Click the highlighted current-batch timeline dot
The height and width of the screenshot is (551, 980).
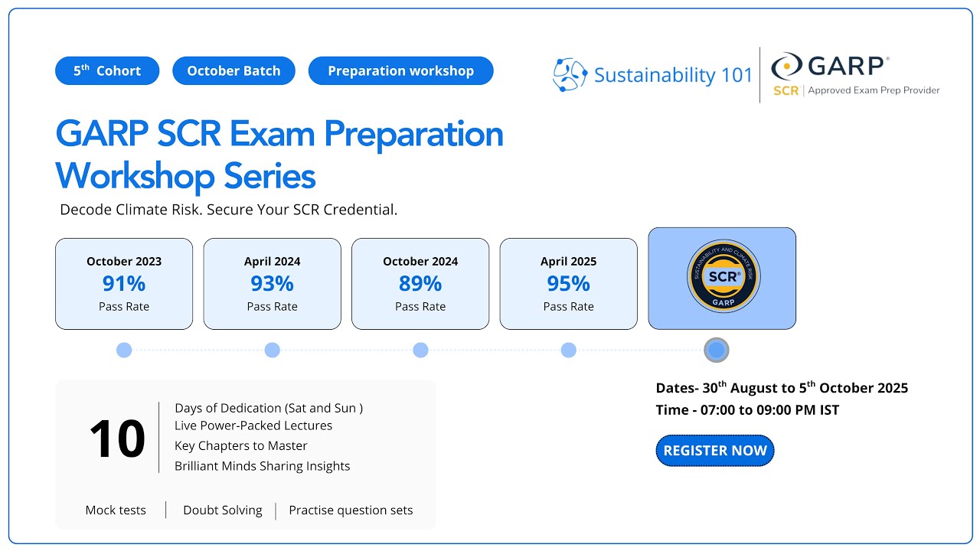pos(717,350)
